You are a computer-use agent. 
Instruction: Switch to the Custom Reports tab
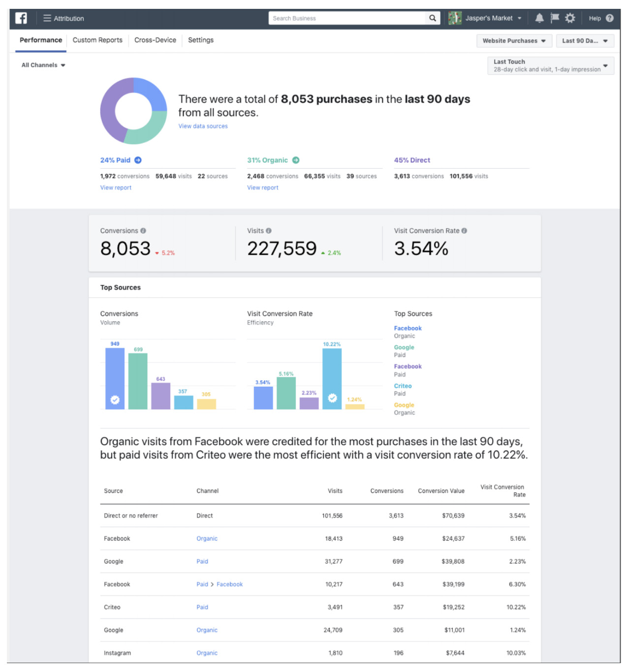[x=97, y=40]
